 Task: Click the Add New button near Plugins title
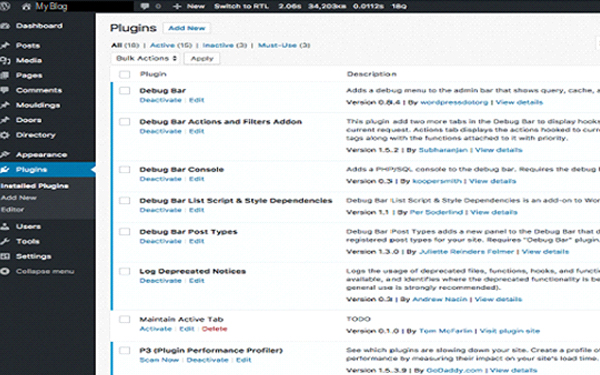pyautogui.click(x=187, y=28)
